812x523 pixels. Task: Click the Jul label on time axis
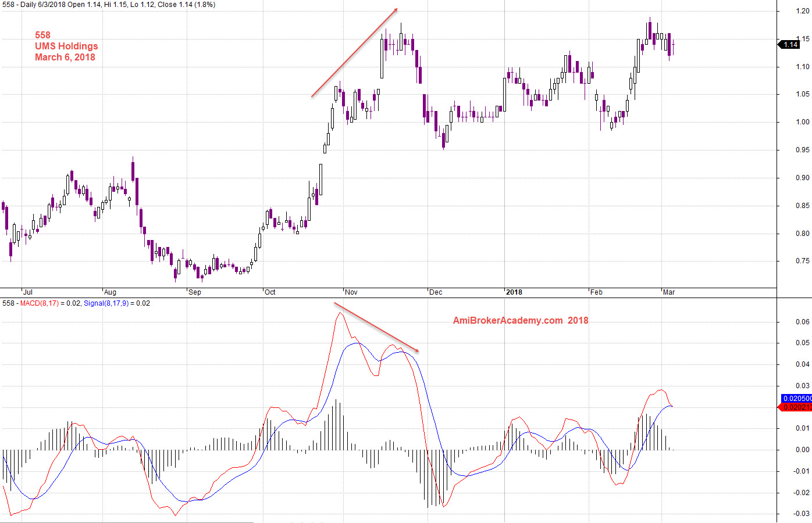(28, 292)
